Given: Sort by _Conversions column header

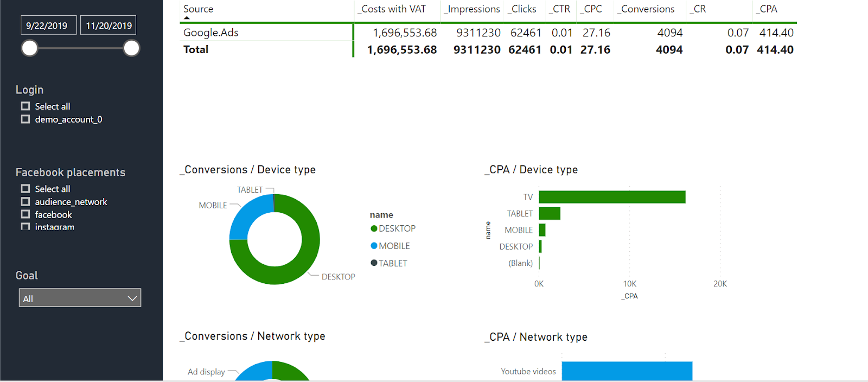Looking at the screenshot, I should (646, 9).
